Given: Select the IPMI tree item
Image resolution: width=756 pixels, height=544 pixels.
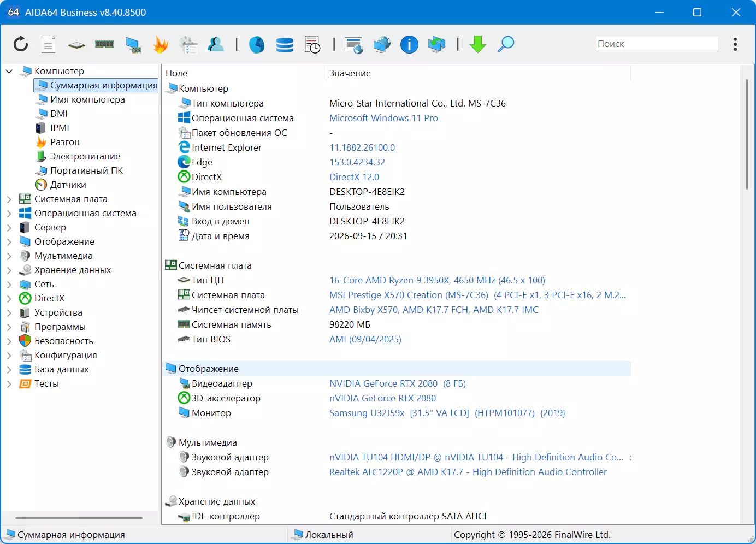Looking at the screenshot, I should click(x=60, y=128).
